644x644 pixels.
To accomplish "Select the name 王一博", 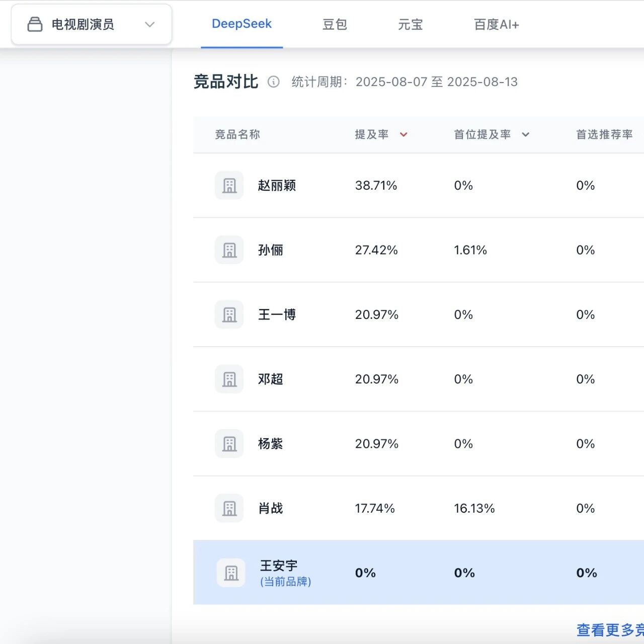I will tap(277, 314).
